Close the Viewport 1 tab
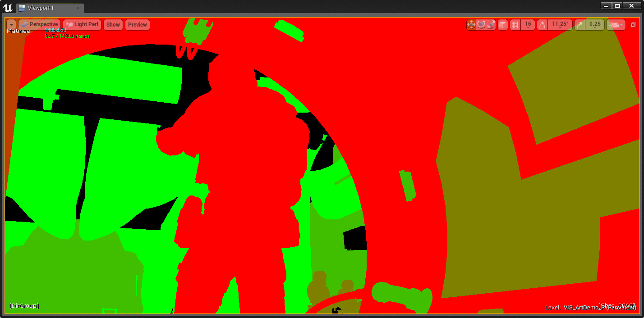 tap(78, 8)
